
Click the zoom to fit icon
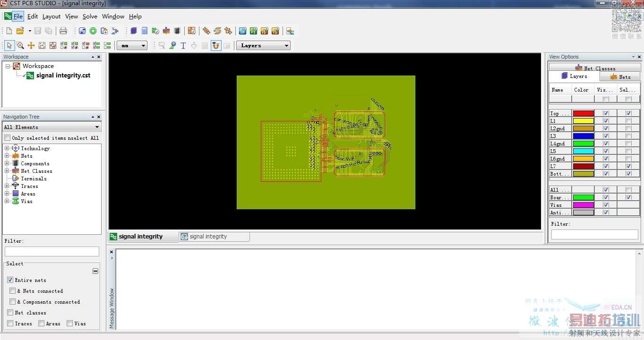tap(42, 45)
